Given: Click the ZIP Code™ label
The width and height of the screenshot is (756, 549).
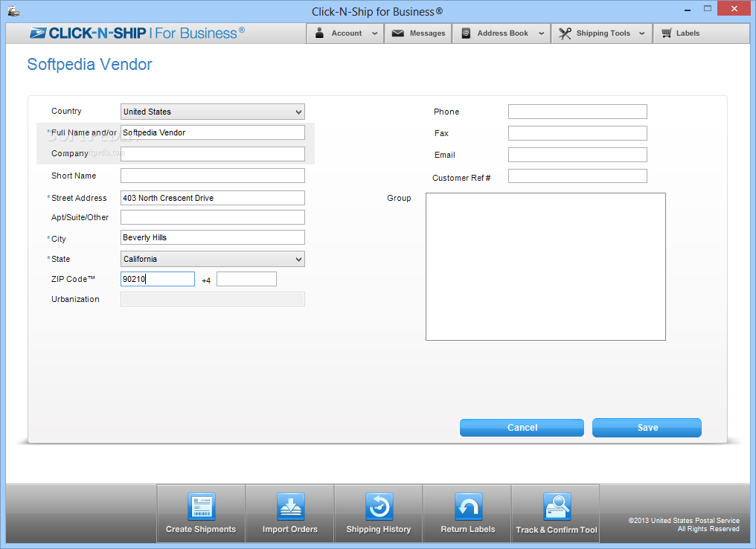Looking at the screenshot, I should 73,279.
